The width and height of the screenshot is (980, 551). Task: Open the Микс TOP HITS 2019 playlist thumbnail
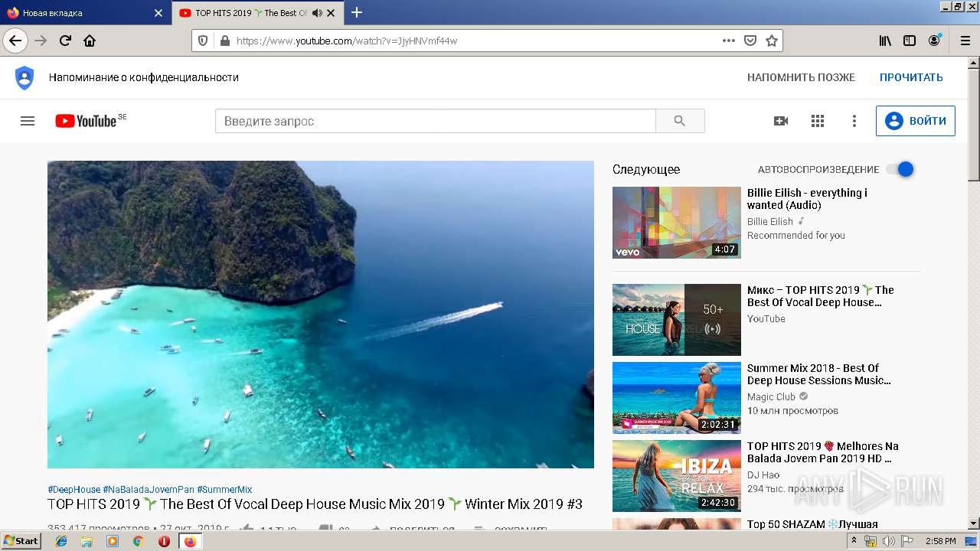677,320
